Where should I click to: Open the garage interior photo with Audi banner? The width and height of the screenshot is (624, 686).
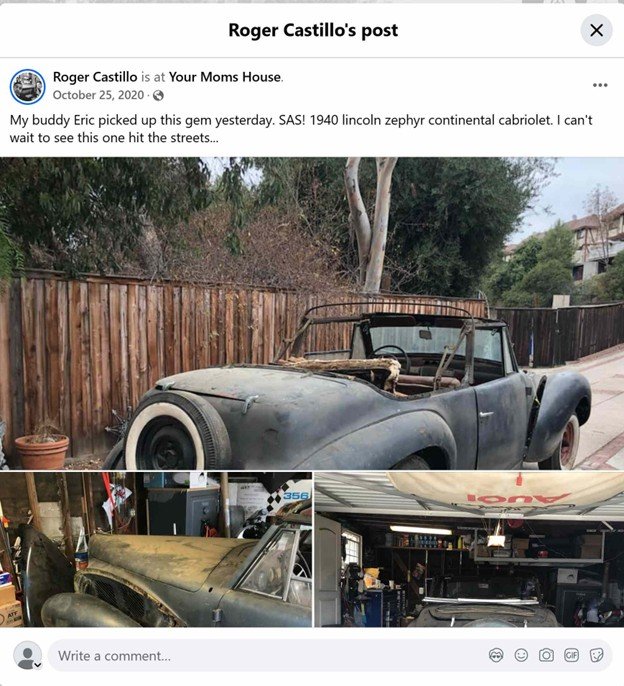(x=469, y=550)
